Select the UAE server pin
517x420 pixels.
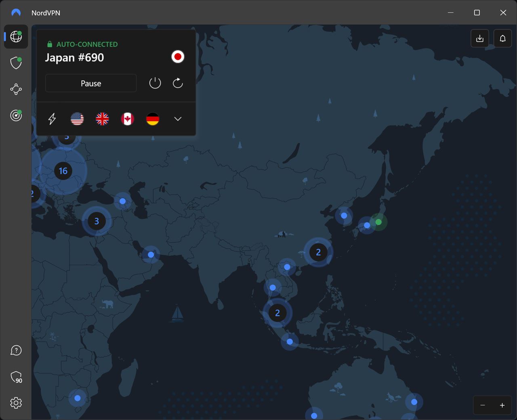151,255
